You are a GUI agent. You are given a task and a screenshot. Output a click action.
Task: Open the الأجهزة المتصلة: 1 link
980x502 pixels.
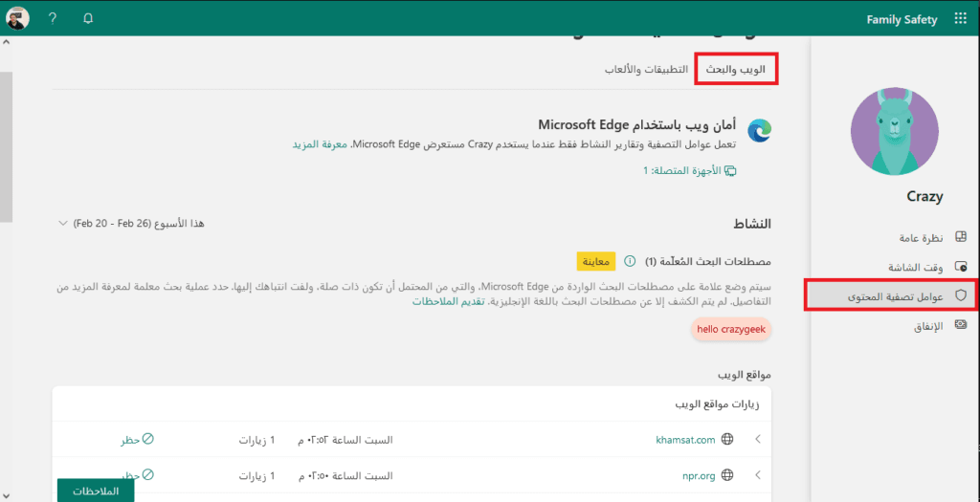[682, 170]
